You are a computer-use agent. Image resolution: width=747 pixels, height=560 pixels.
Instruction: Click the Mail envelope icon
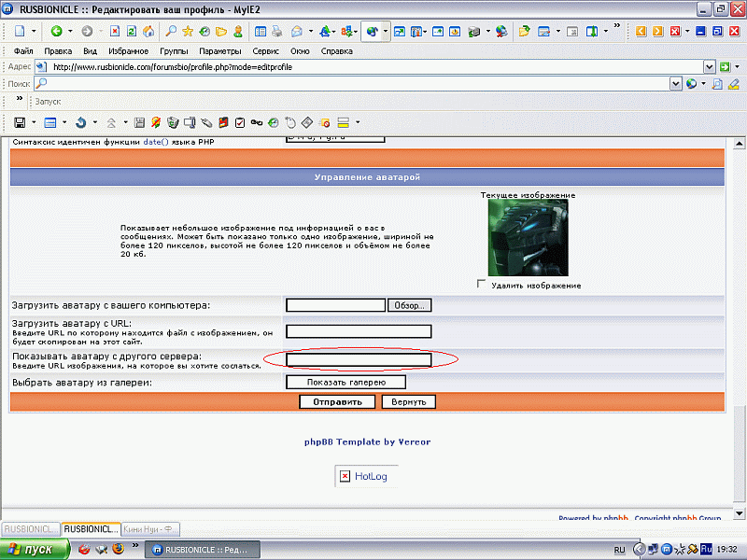pos(297,32)
